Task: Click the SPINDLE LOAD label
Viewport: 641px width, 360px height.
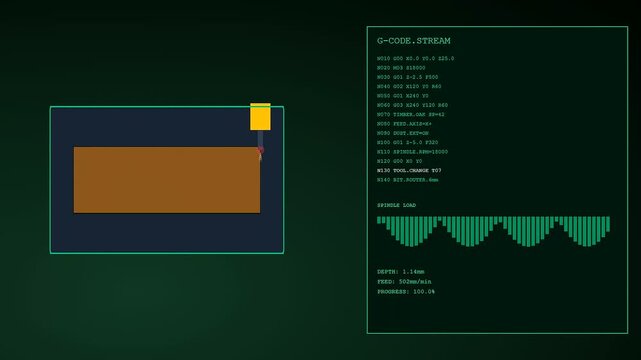Action: coord(397,205)
